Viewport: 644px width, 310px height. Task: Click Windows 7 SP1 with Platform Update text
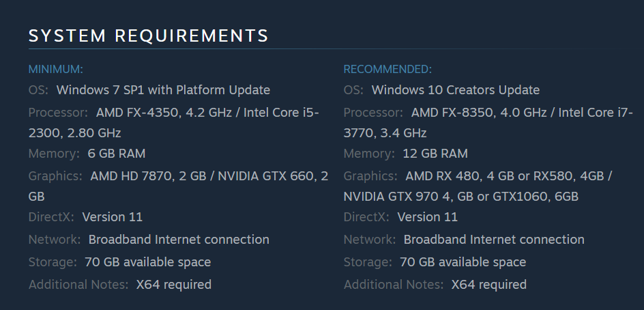(163, 90)
